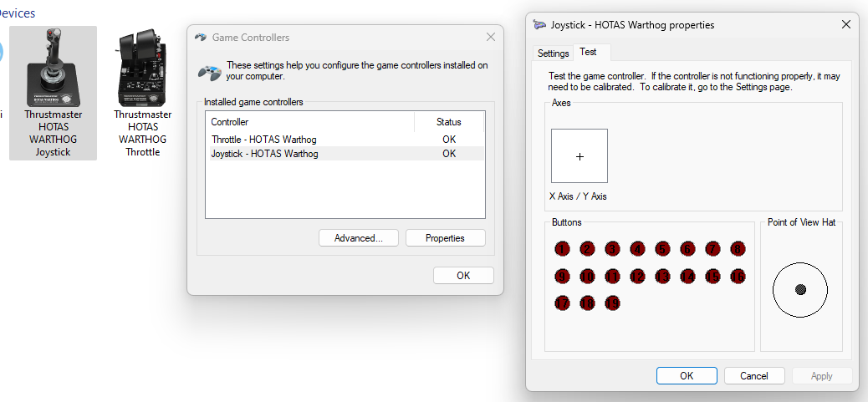This screenshot has height=402, width=868.
Task: Select the Thrustmaster HOTAS WARTHOG Throttle device icon
Action: pos(142,93)
